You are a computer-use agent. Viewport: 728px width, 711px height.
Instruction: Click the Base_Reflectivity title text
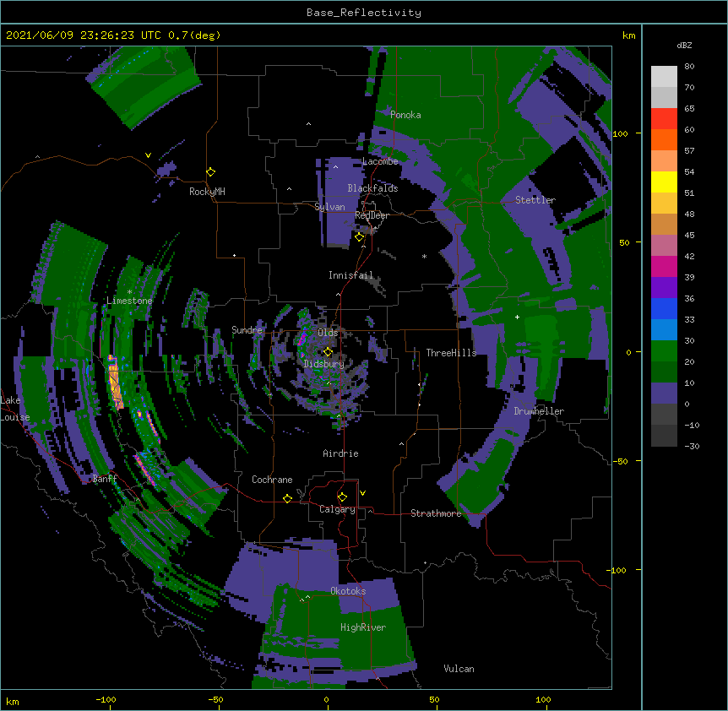point(364,13)
